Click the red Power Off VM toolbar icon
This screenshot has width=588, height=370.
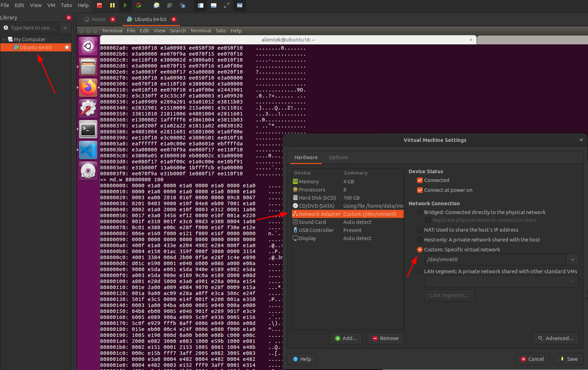[100, 6]
